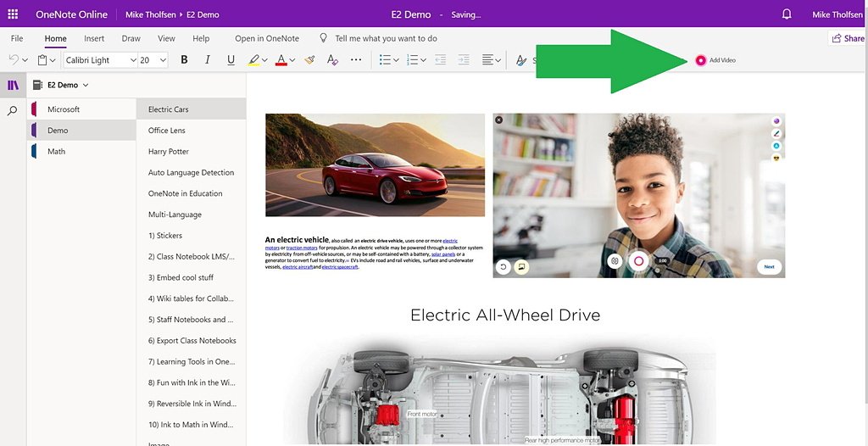Click the yellow whiteboard icon in recorder

(x=520, y=266)
